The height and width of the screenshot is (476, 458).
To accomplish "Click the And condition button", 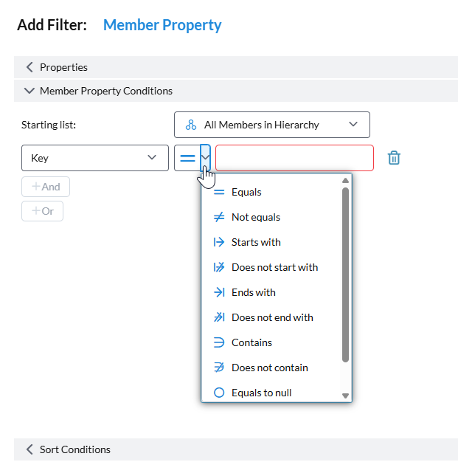I will [46, 187].
